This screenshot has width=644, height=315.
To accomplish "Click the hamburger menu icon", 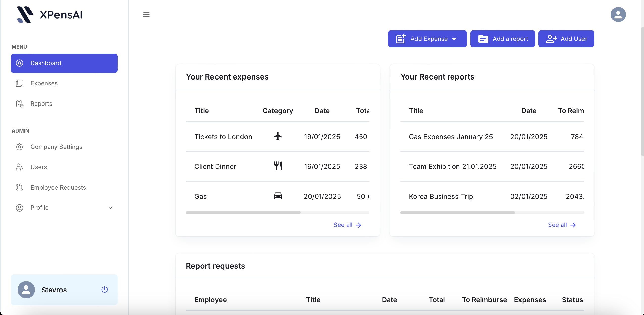I will (146, 14).
